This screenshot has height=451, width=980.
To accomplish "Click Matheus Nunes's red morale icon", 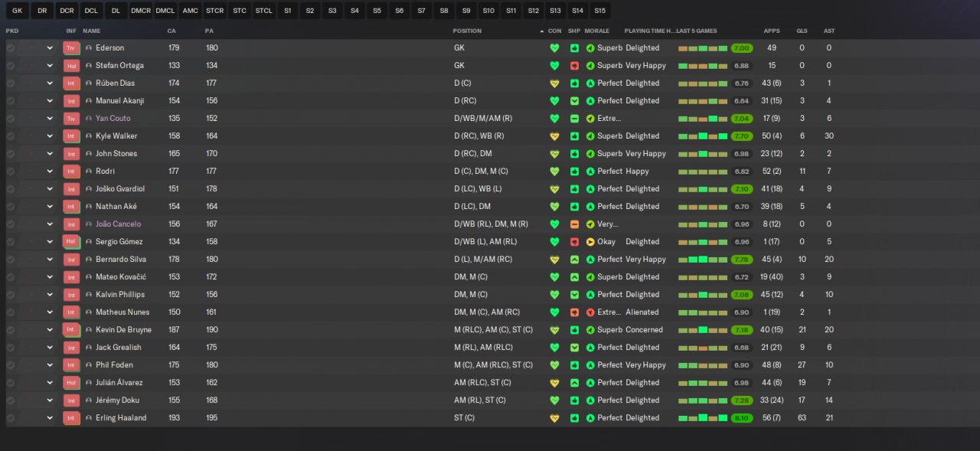I will click(x=590, y=312).
